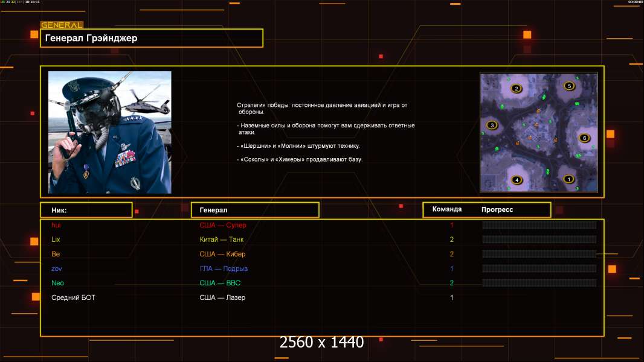
Task: Select start position 3 on the minimap
Action: (x=492, y=125)
